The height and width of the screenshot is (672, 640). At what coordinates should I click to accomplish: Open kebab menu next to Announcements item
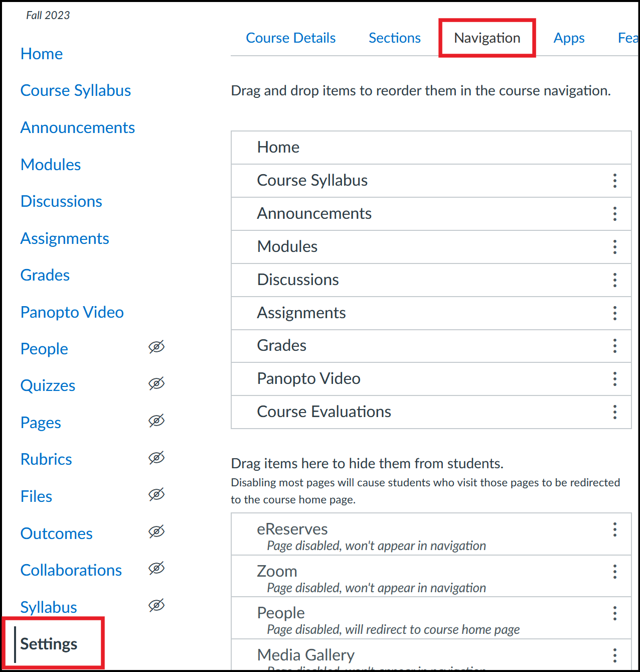coord(614,214)
